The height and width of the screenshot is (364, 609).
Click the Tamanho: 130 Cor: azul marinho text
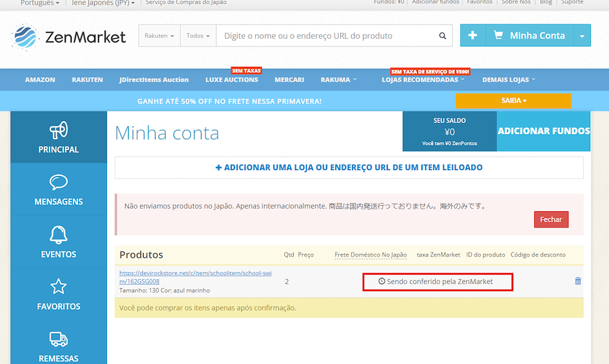(164, 291)
